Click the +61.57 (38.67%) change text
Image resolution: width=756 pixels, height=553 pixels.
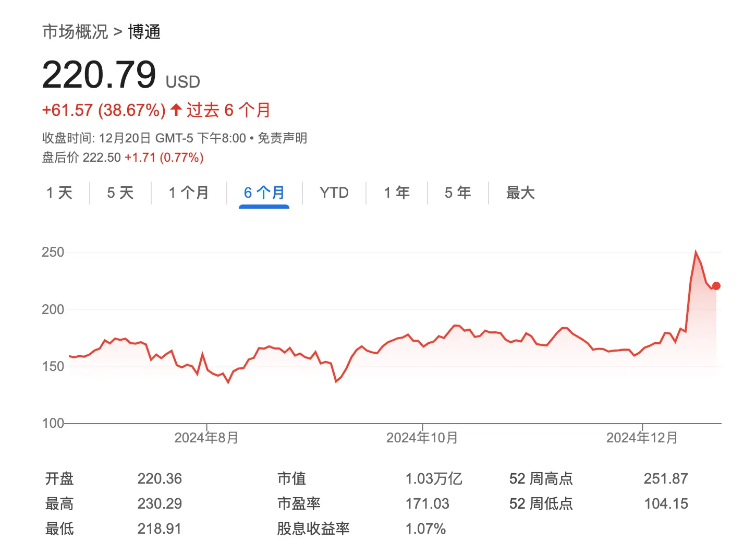coord(104,110)
